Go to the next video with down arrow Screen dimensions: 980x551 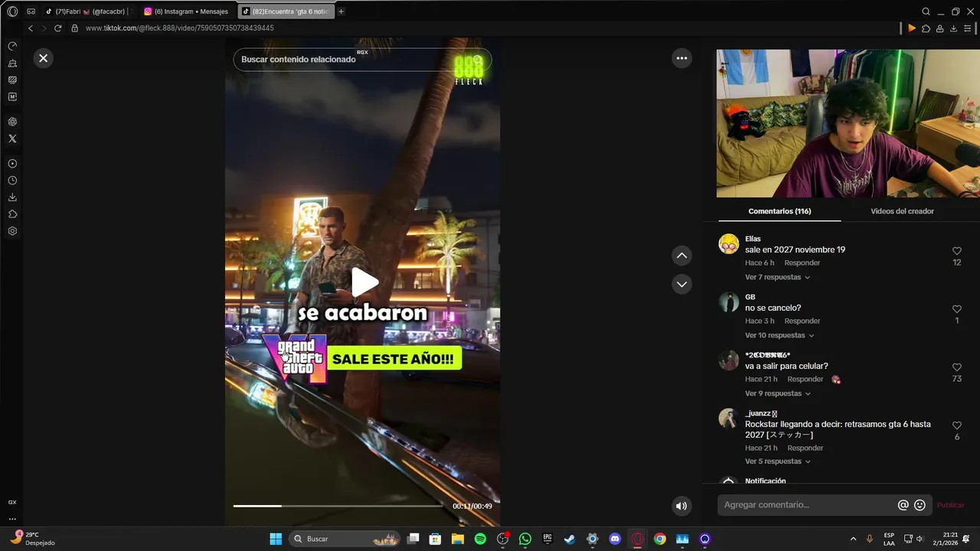pos(681,284)
